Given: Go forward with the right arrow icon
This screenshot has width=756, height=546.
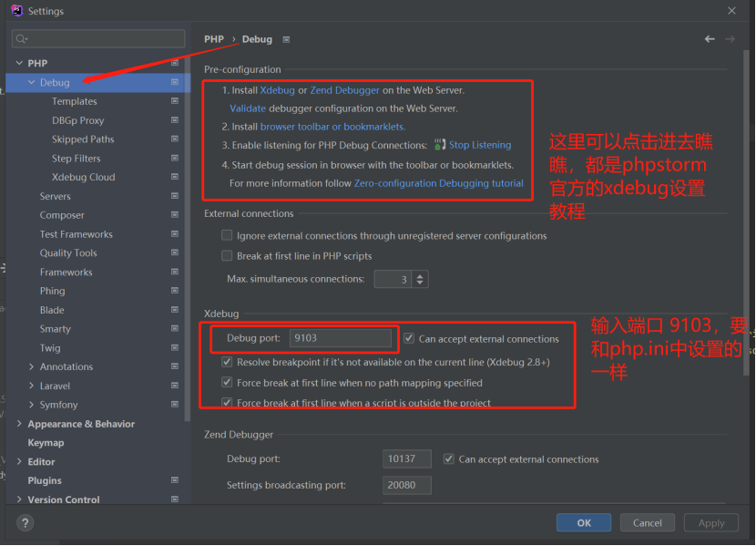Looking at the screenshot, I should (x=730, y=39).
